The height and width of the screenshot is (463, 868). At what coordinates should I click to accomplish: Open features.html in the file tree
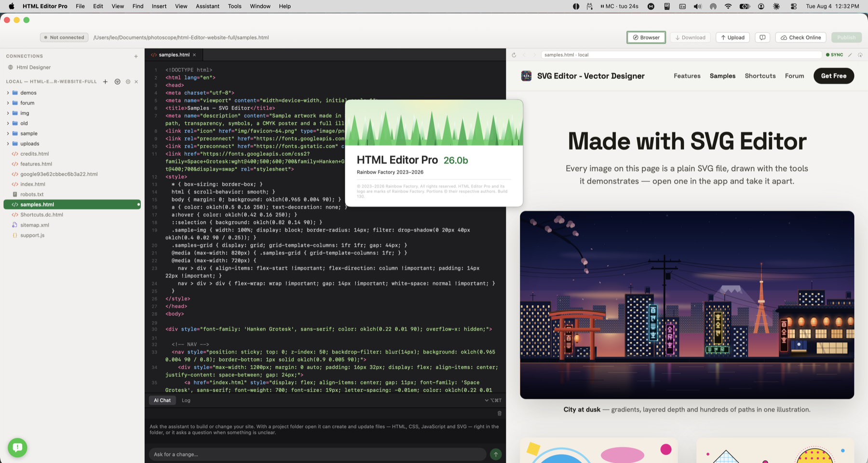72,164
